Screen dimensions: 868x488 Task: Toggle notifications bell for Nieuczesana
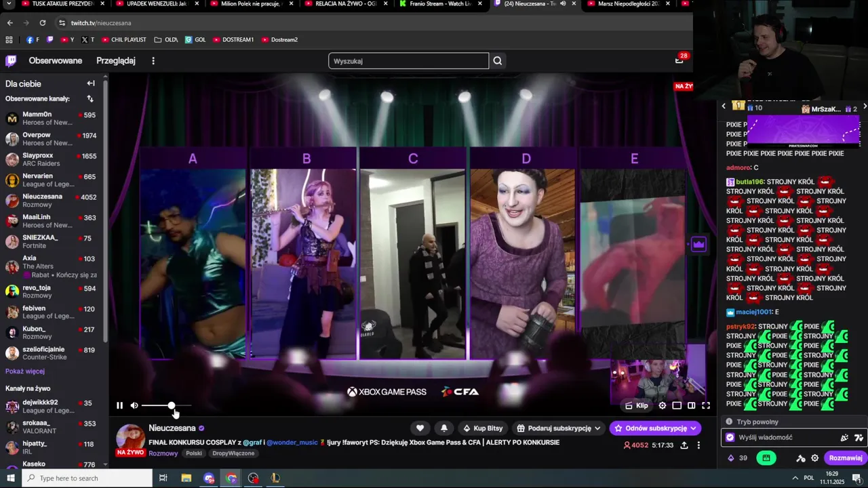point(444,428)
